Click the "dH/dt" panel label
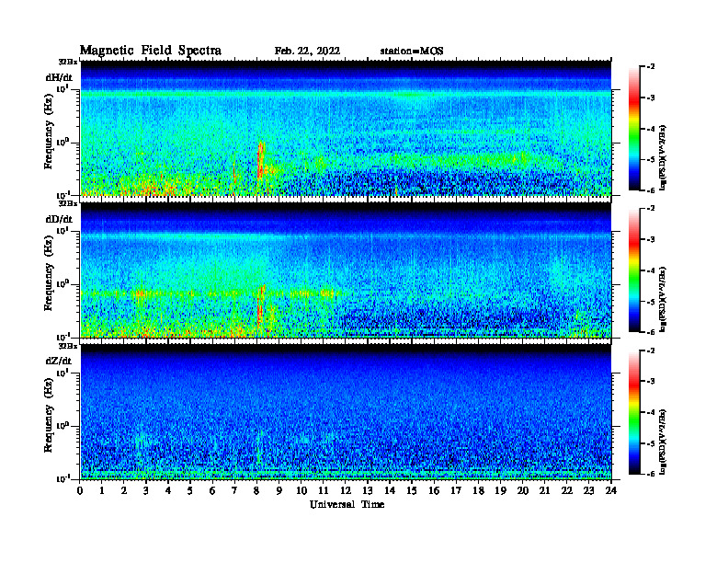This screenshot has height=563, width=728. click(59, 77)
